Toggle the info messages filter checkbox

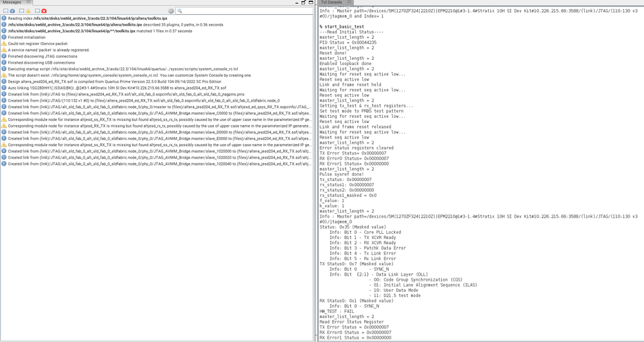pyautogui.click(x=6, y=11)
